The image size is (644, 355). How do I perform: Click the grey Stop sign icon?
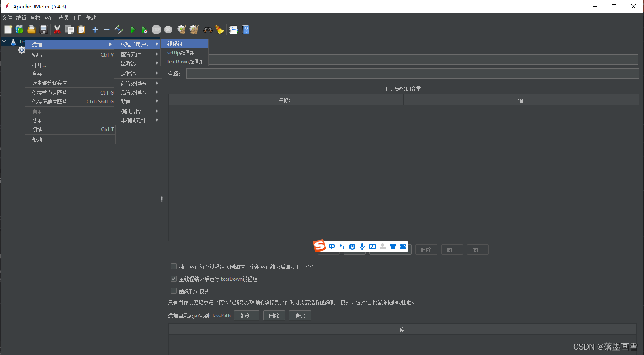click(156, 30)
